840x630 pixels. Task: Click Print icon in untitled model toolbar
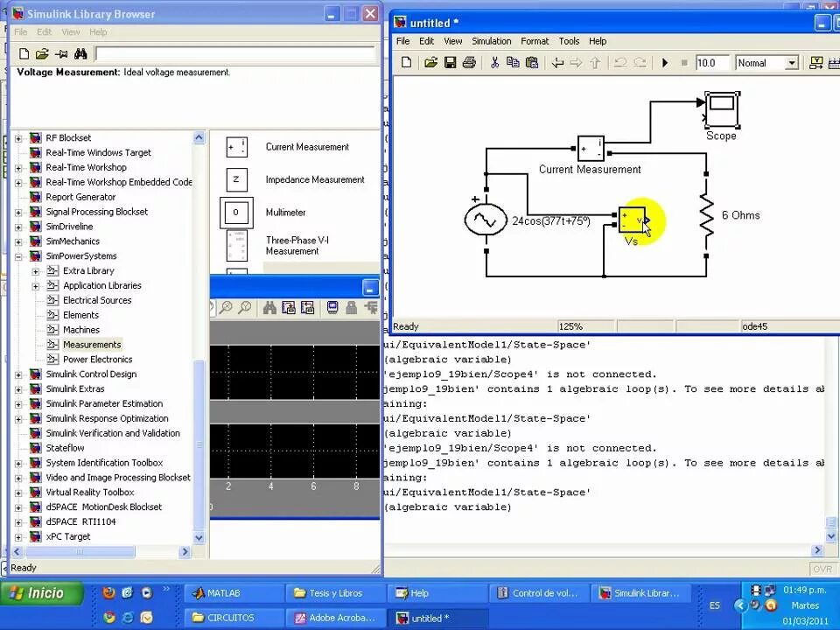[x=469, y=63]
